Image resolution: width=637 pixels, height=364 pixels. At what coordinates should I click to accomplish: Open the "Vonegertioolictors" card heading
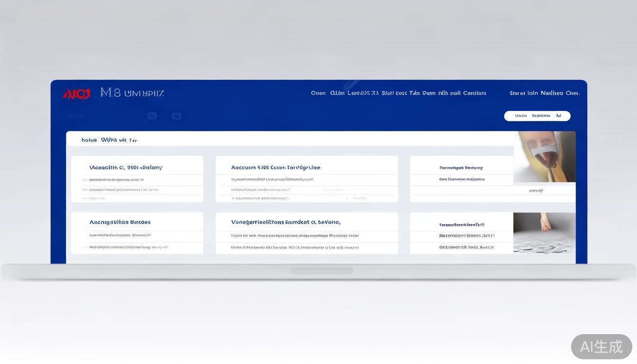click(x=285, y=222)
